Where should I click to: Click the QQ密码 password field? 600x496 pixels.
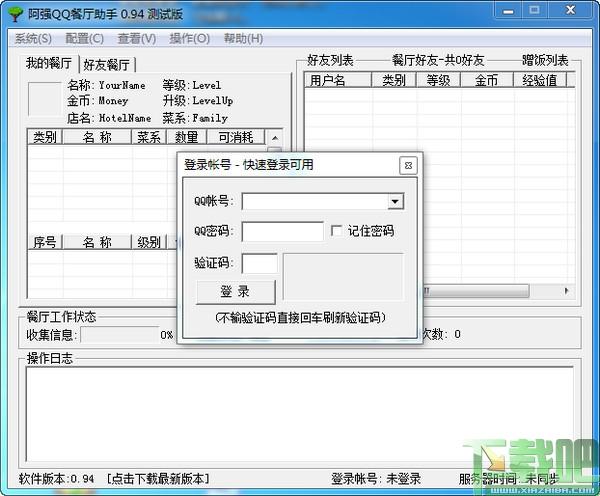point(282,231)
